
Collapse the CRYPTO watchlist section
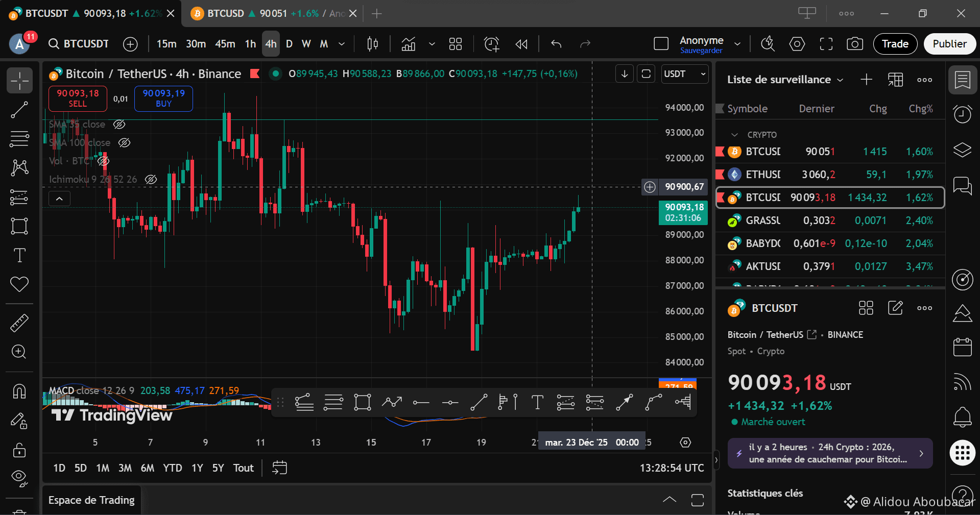coord(734,135)
